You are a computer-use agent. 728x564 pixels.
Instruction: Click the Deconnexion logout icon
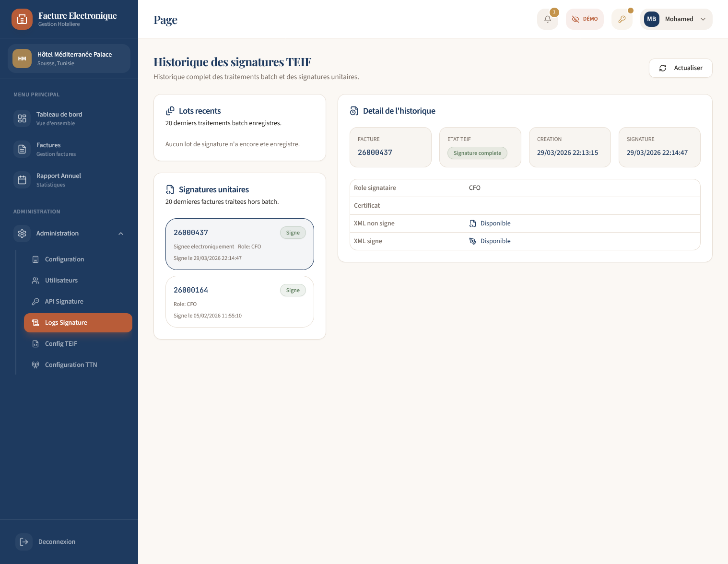pos(24,542)
